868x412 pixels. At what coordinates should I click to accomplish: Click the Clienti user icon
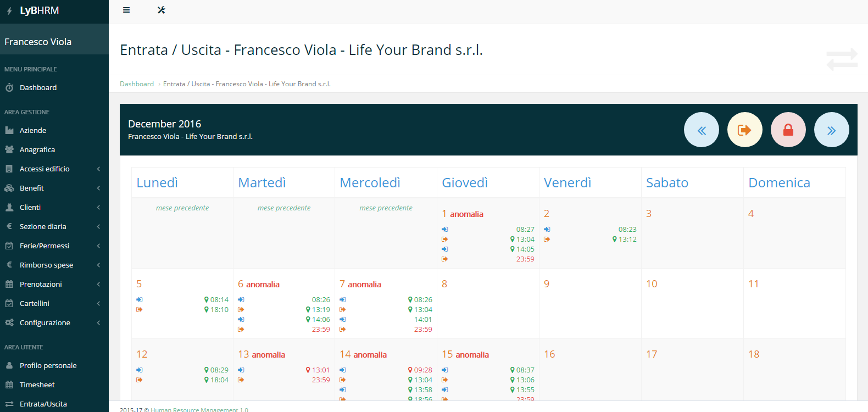click(x=9, y=207)
